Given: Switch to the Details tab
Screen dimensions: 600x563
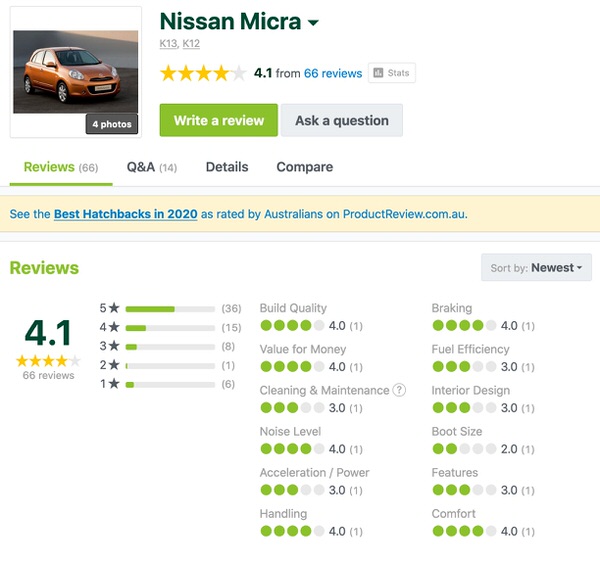Looking at the screenshot, I should click(227, 167).
